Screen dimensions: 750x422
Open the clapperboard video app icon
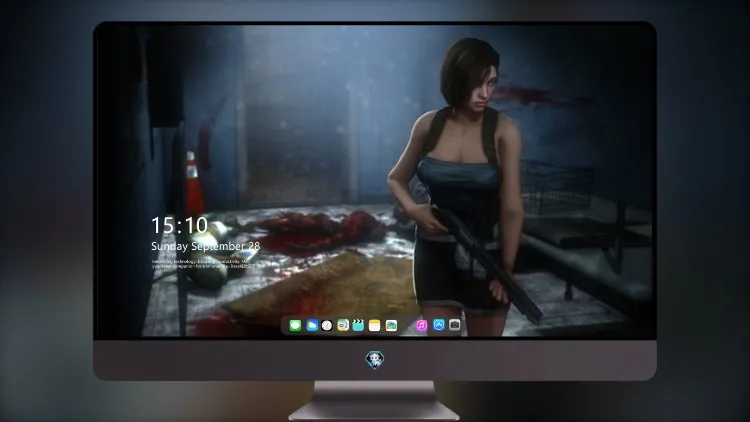click(x=359, y=325)
